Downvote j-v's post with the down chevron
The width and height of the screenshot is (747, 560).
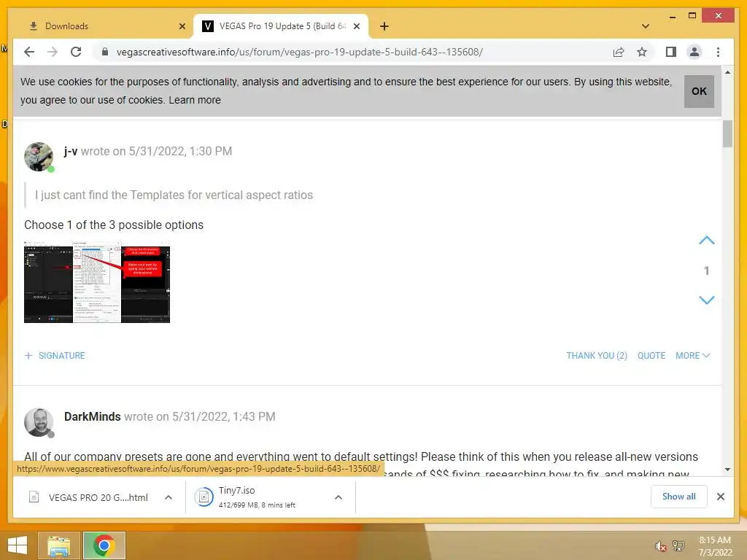706,300
